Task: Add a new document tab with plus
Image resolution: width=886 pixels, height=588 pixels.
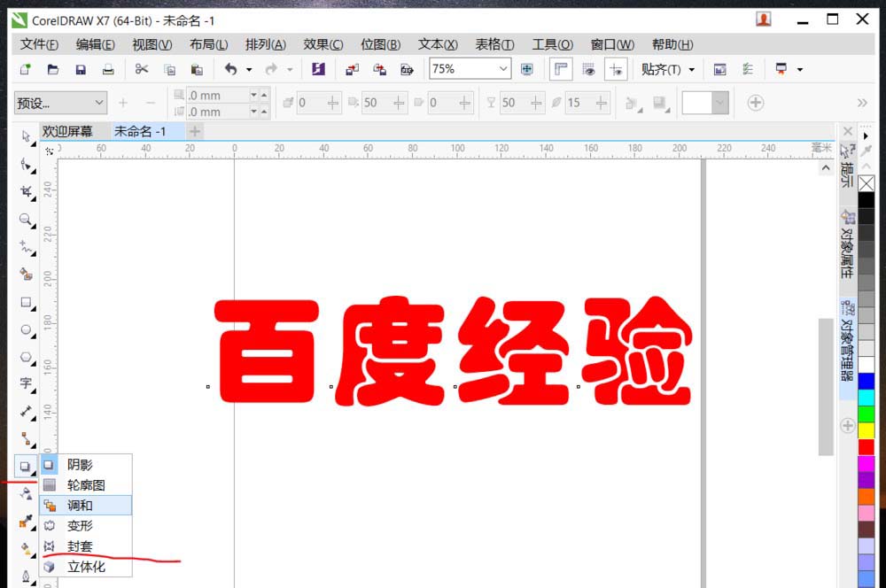Action: click(x=194, y=132)
